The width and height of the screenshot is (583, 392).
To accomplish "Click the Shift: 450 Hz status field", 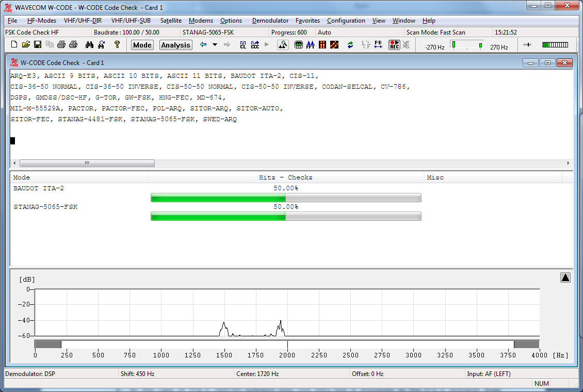I will tap(176, 374).
